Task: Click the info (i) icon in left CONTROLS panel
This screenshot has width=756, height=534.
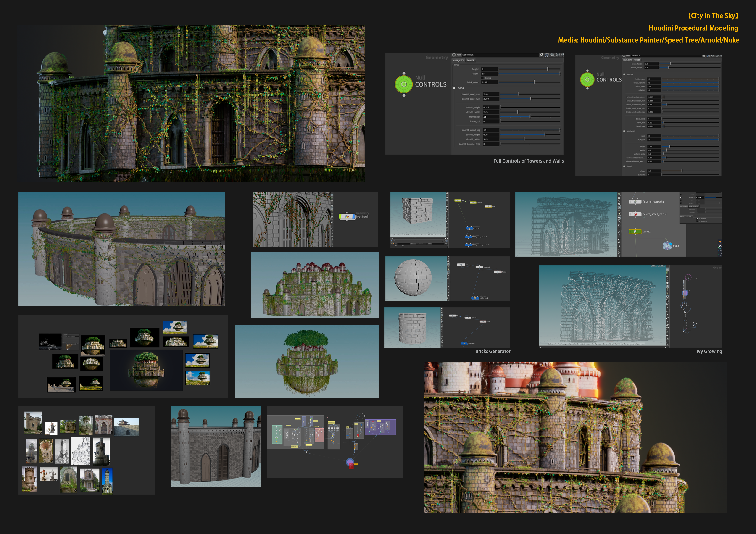Action: pos(558,55)
